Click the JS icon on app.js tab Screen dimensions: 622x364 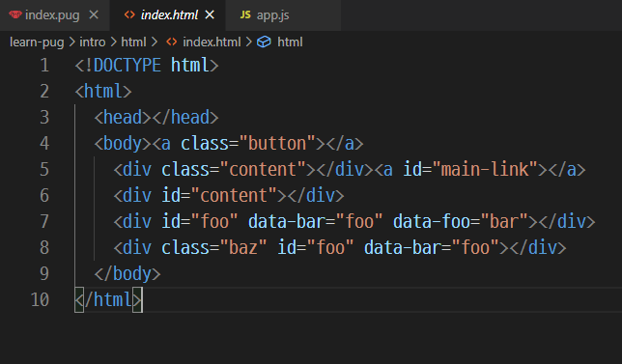coord(245,15)
